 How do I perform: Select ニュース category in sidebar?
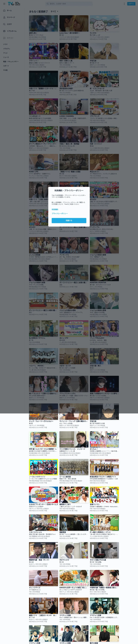click(x=6, y=57)
